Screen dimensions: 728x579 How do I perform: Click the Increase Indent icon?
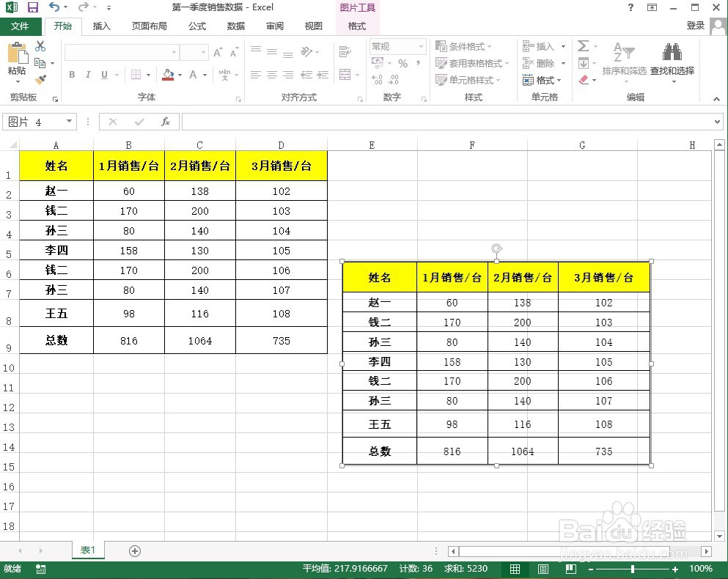coord(323,75)
